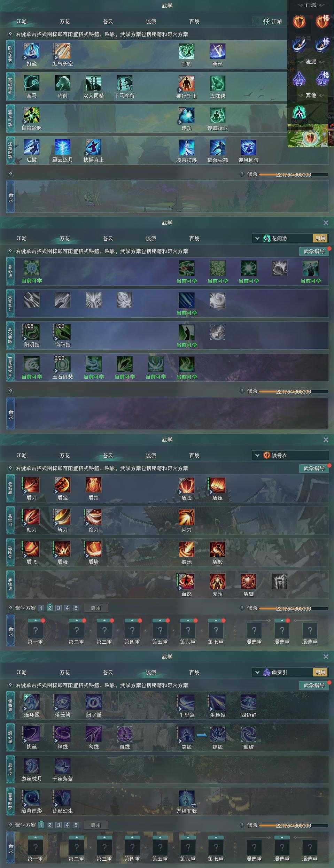Viewport: 334px width, 868px height.
Task: Click 启用 button next to 花间游
Action: coord(320,238)
